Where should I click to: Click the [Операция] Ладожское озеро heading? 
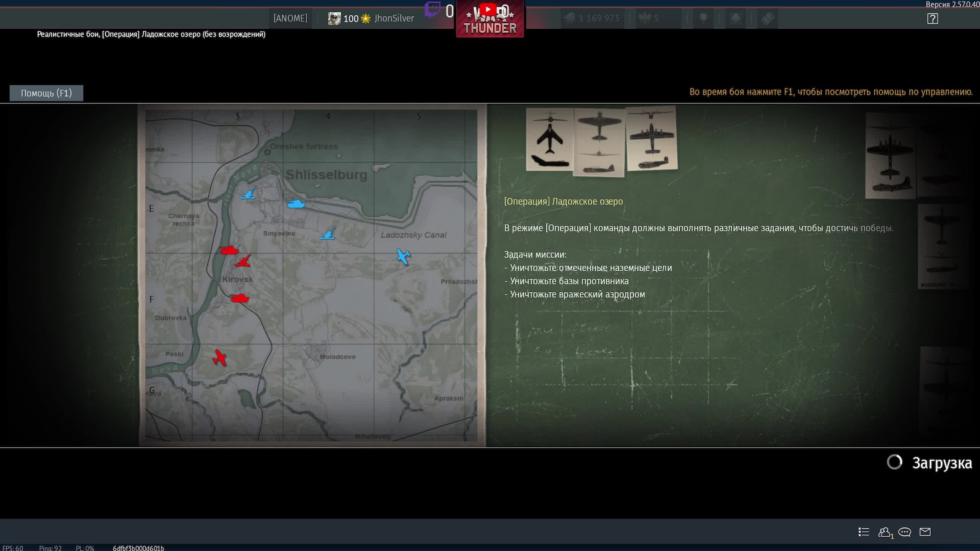[x=563, y=201]
